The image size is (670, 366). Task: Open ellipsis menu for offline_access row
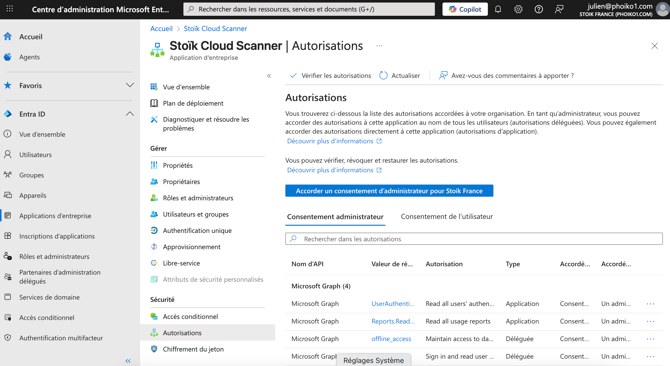coord(650,339)
